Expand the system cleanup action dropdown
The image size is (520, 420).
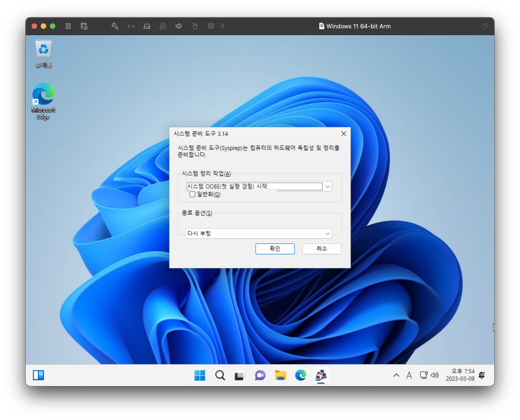328,186
